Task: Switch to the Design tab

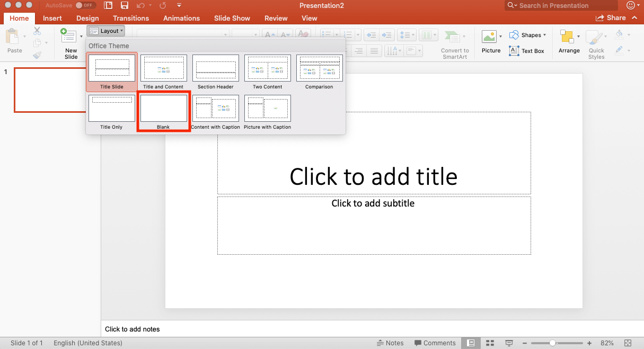Action: [87, 18]
